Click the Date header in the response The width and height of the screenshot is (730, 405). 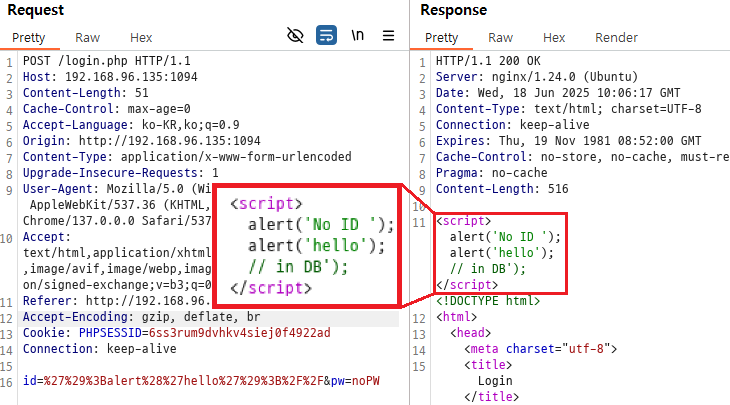click(x=558, y=93)
